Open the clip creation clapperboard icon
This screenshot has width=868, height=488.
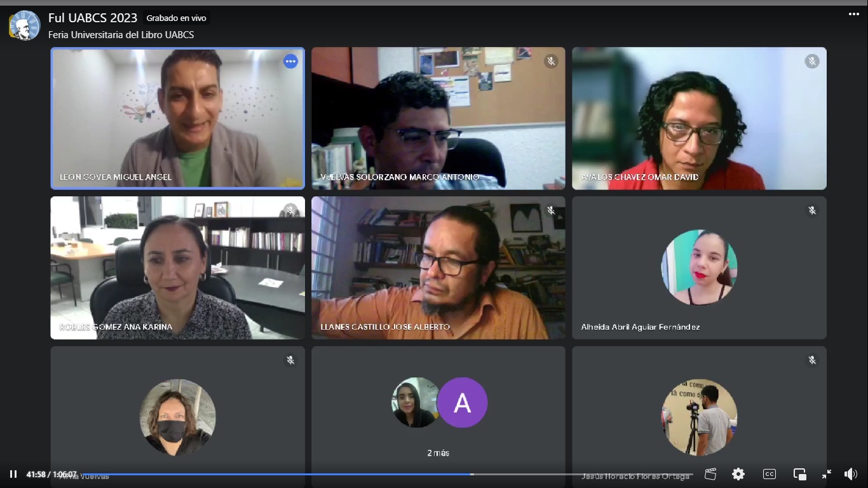click(x=710, y=474)
